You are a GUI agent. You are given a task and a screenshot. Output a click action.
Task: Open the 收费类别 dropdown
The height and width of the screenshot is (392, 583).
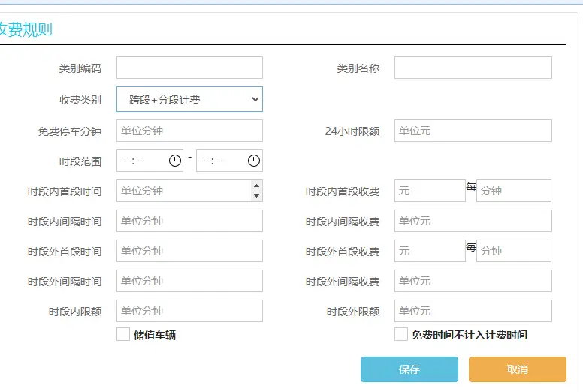pos(189,99)
